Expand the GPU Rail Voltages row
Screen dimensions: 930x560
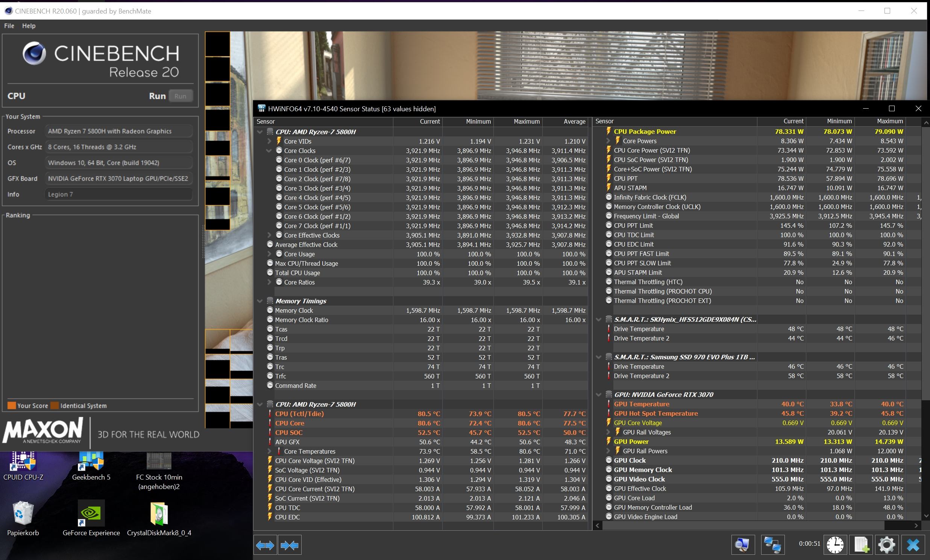pos(608,432)
